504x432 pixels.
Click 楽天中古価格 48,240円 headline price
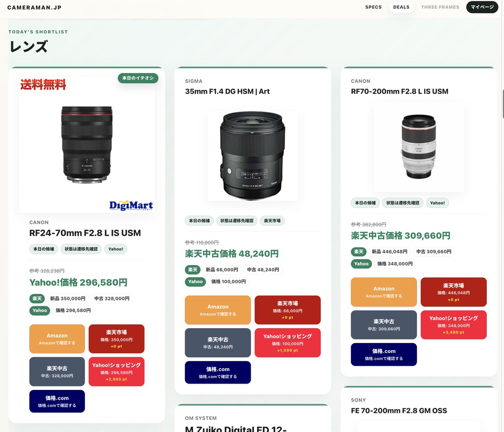pos(232,254)
